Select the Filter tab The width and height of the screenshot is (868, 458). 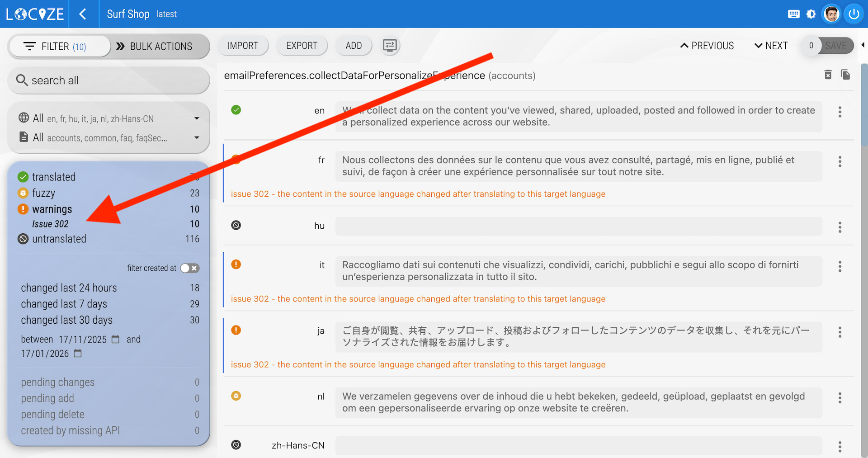[x=60, y=47]
